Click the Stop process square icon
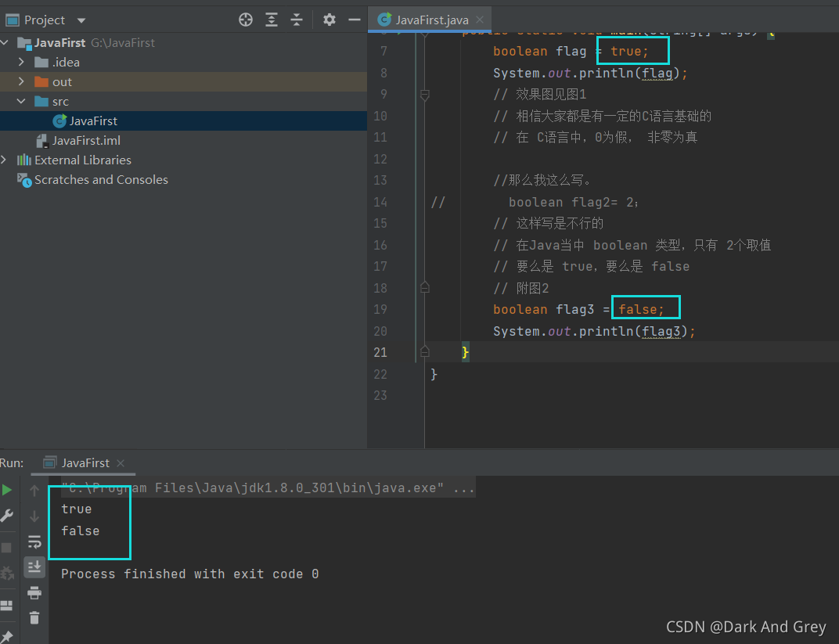The height and width of the screenshot is (644, 839). [6, 548]
